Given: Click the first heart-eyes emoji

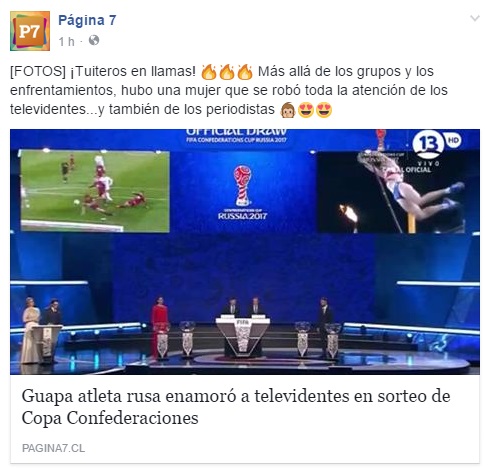Looking at the screenshot, I should pos(306,110).
